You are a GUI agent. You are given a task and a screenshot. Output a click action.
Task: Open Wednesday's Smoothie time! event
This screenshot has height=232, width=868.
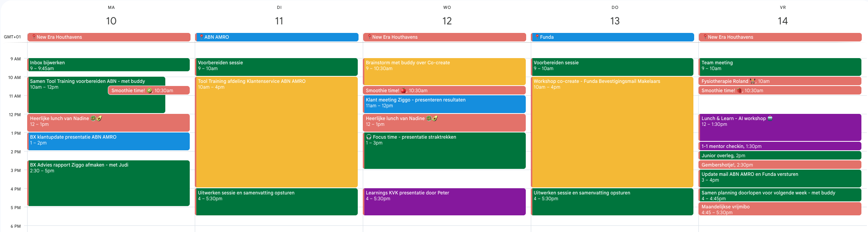point(444,90)
